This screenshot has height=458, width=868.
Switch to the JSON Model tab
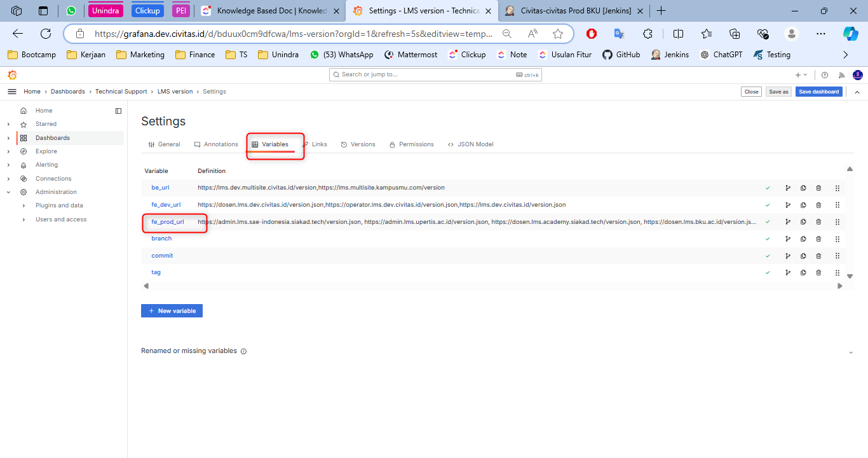pos(470,144)
